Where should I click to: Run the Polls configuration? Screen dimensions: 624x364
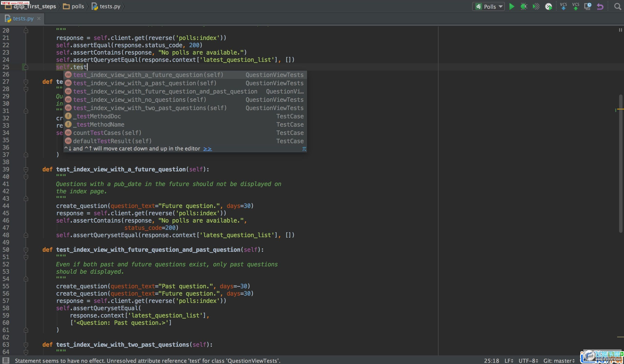point(512,6)
